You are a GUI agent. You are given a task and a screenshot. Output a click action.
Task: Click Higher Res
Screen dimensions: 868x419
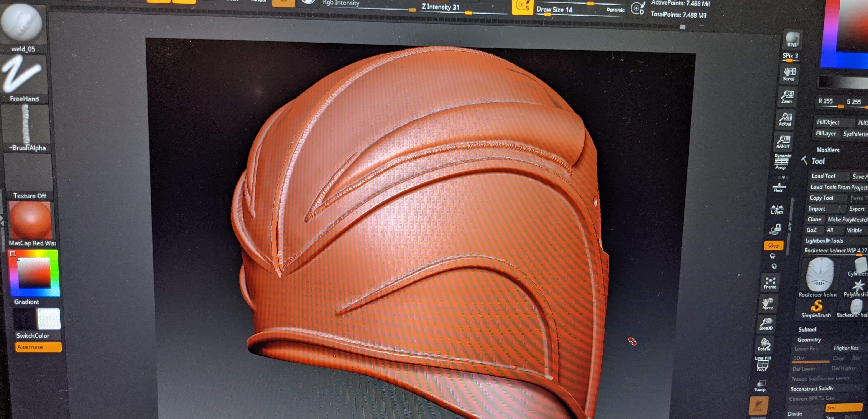pyautogui.click(x=846, y=348)
